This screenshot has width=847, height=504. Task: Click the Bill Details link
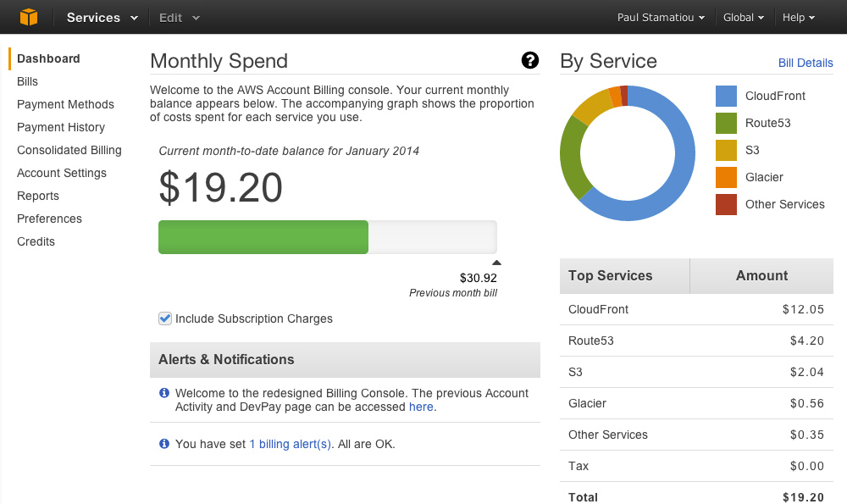(805, 63)
